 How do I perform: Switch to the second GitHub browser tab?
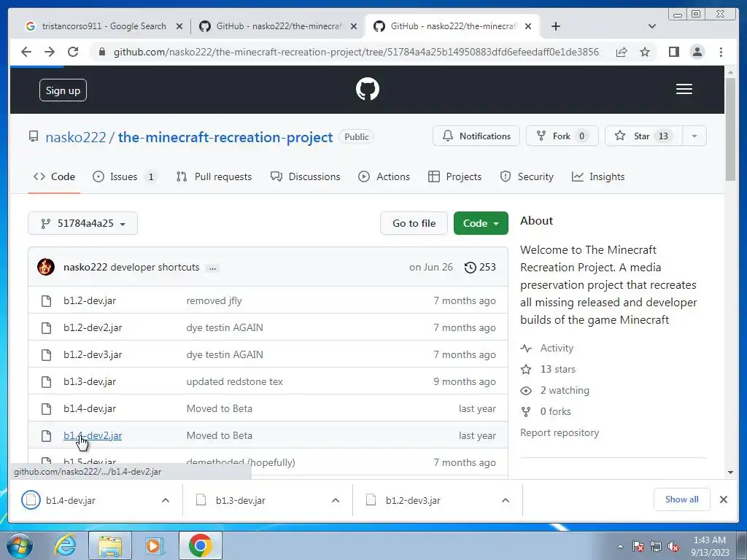tap(452, 26)
